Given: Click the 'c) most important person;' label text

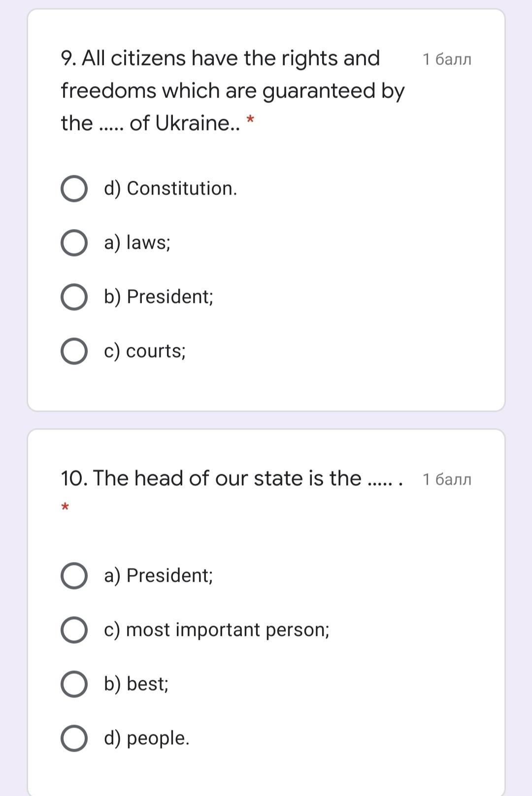Looking at the screenshot, I should click(217, 630).
